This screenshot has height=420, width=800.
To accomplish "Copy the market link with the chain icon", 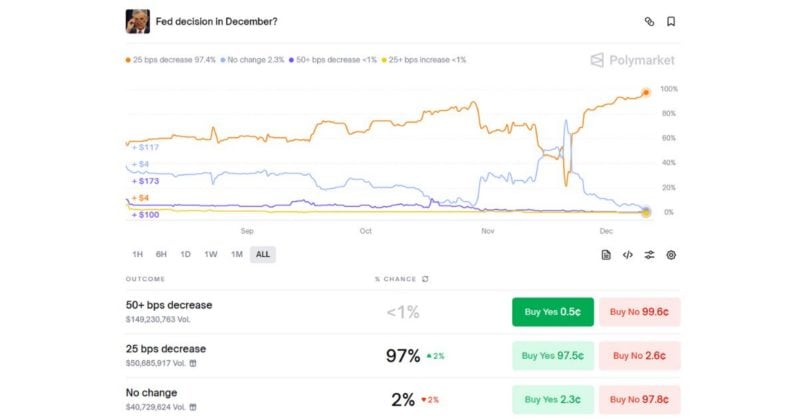I will click(x=649, y=21).
